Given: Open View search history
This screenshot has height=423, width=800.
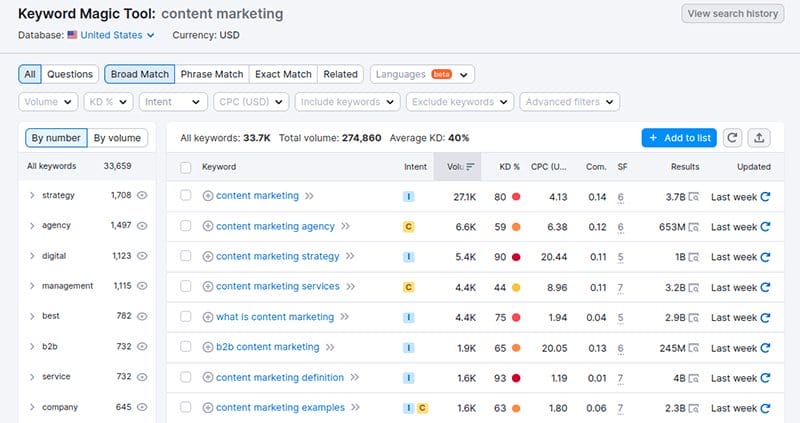Looking at the screenshot, I should [x=733, y=14].
